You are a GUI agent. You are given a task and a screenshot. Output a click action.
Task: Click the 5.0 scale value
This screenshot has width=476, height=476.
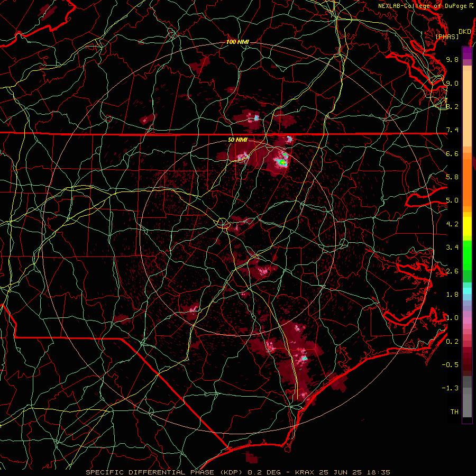[x=452, y=200]
